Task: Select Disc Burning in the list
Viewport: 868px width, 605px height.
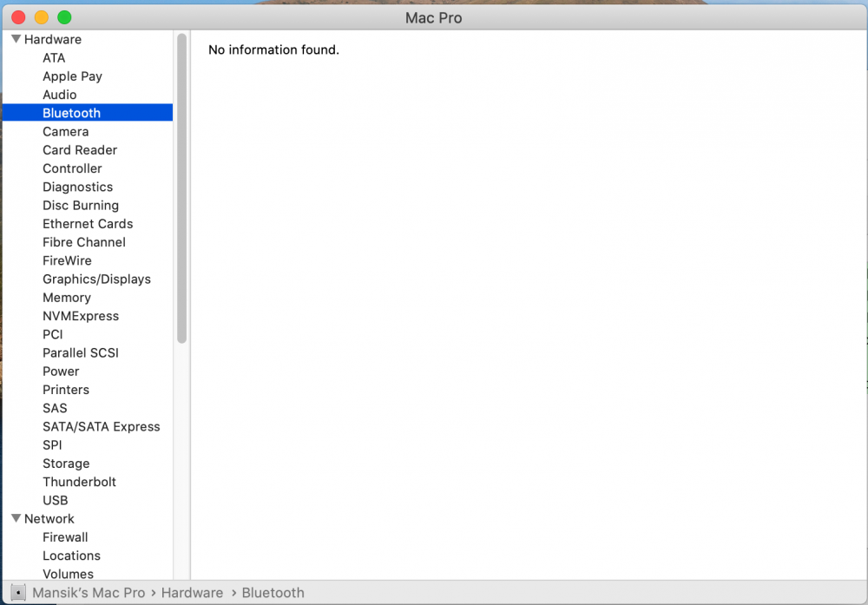Action: (81, 206)
